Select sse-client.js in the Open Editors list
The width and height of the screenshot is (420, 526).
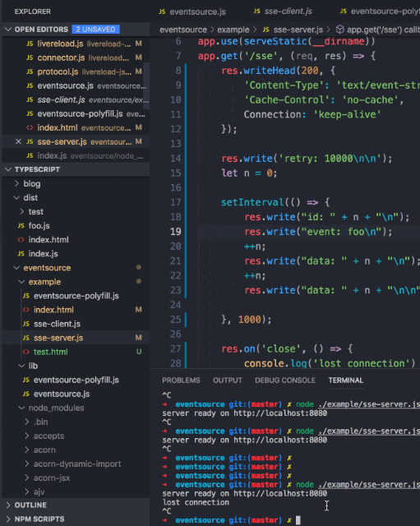click(x=76, y=100)
